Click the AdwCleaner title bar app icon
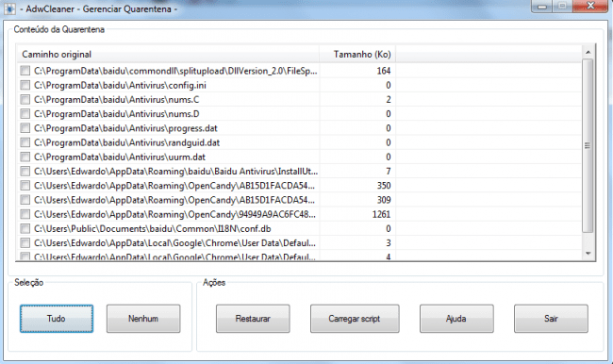Viewport: 613px width, 364px height. coord(9,8)
